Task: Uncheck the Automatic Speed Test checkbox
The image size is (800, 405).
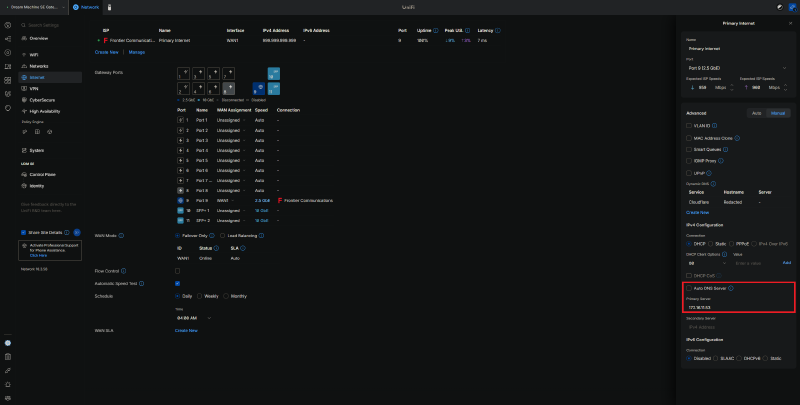Action: click(x=178, y=284)
